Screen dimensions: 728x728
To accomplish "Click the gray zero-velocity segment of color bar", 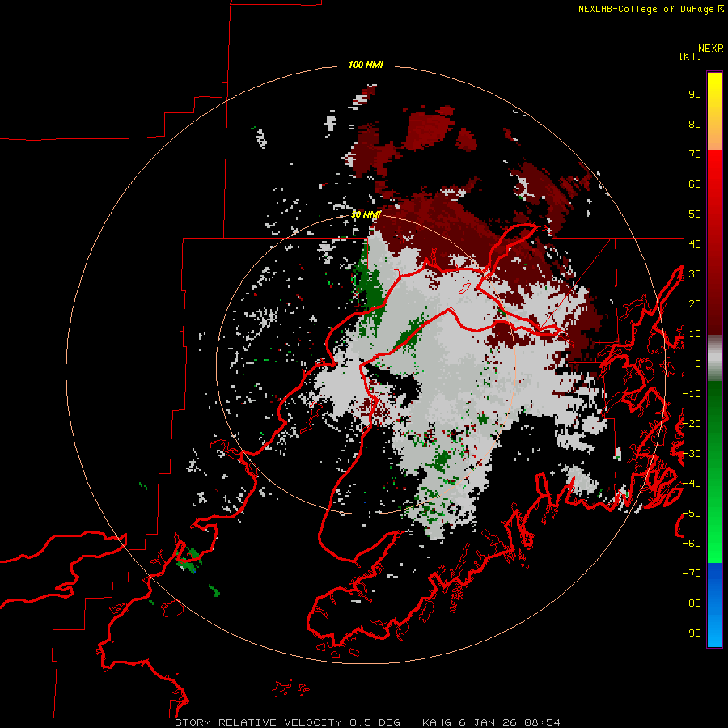I will (x=714, y=358).
